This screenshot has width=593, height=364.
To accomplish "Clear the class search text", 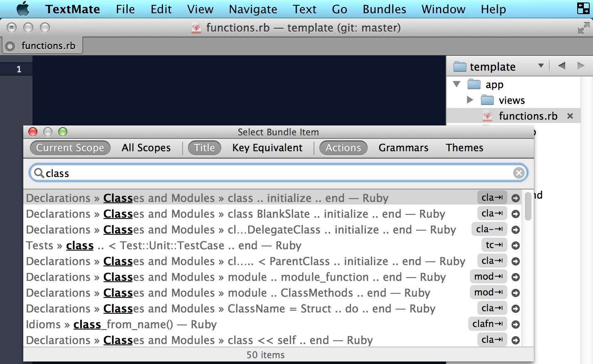I will (519, 173).
